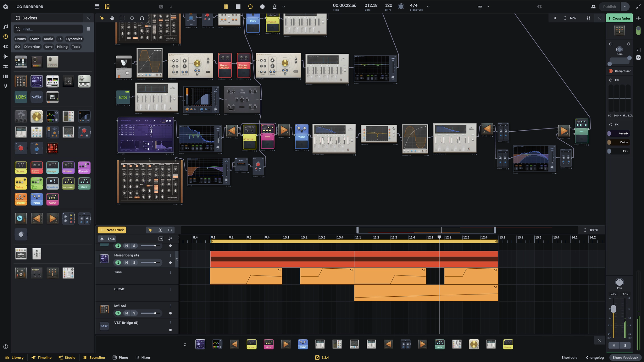644x362 pixels.
Task: Click the undo icon
Action: [x=161, y=7]
